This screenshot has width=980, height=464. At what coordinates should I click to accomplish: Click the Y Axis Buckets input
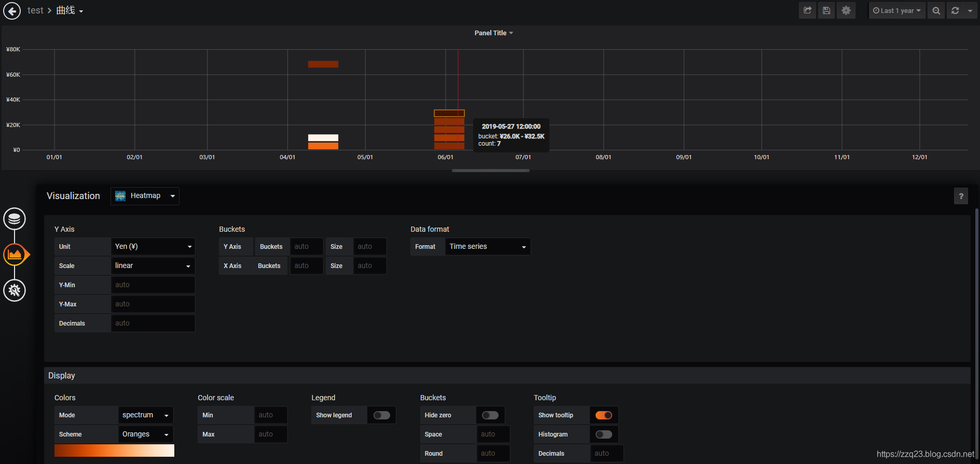(x=307, y=247)
